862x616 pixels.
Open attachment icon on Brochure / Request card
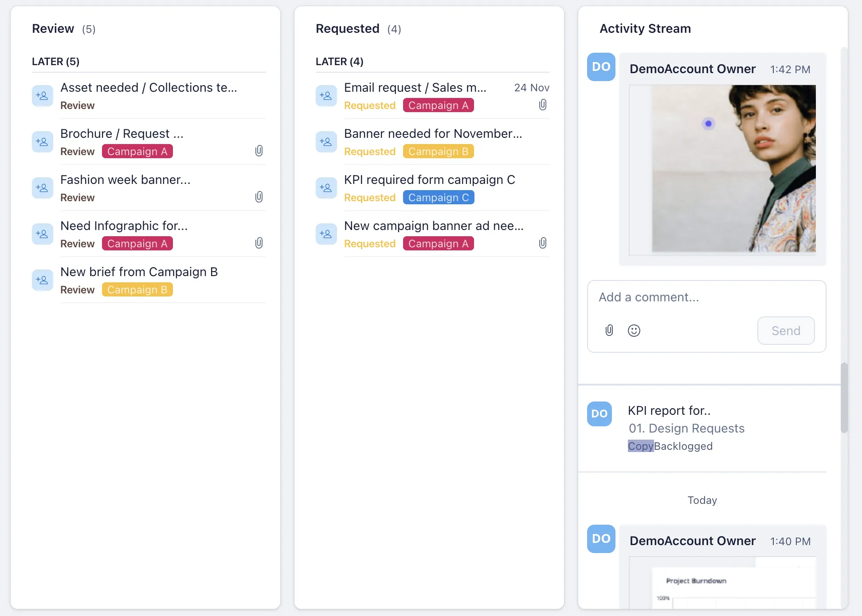point(259,151)
